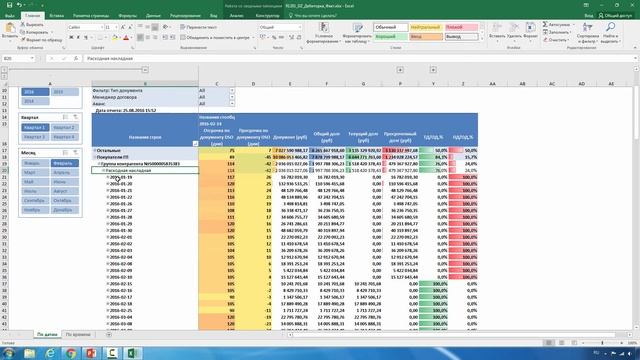Image resolution: width=640 pixels, height=360 pixels.
Task: Expand the Остальные pivot row
Action: [x=95, y=150]
